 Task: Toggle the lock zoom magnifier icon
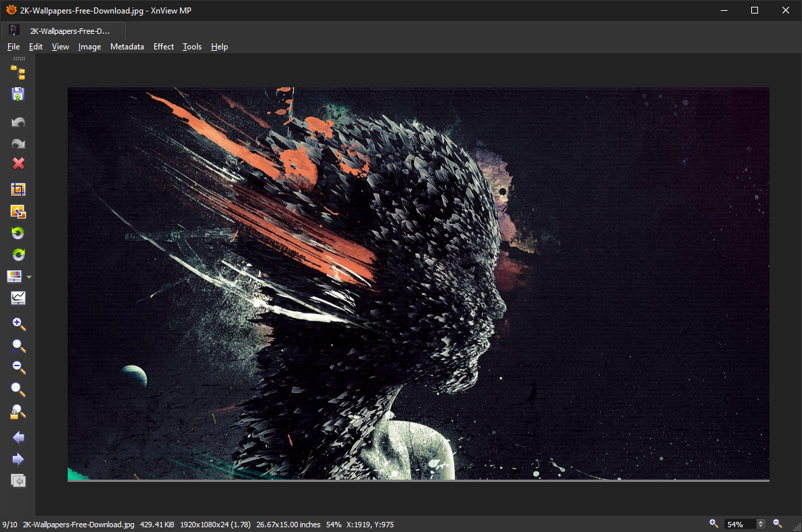click(x=18, y=412)
